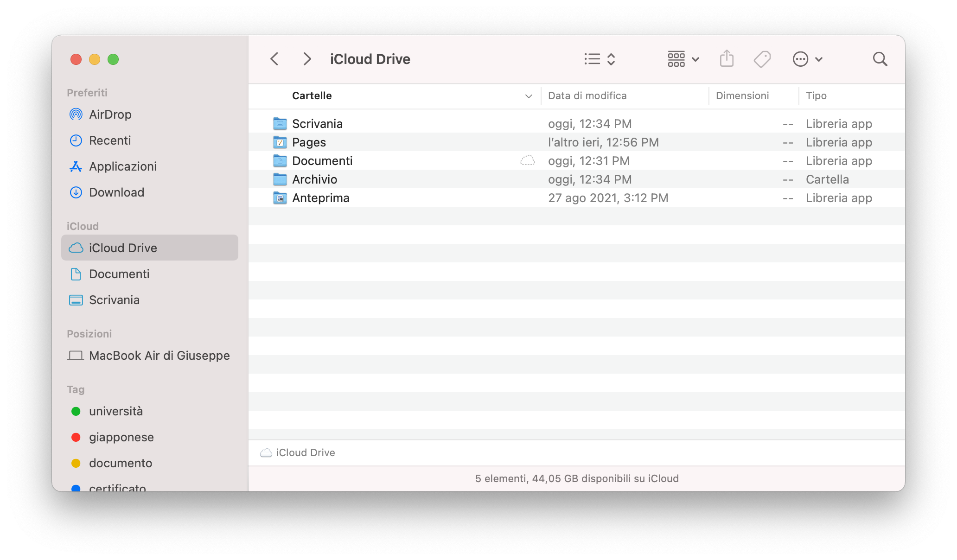The image size is (957, 560).
Task: Sort by Data di modifica column
Action: point(587,96)
